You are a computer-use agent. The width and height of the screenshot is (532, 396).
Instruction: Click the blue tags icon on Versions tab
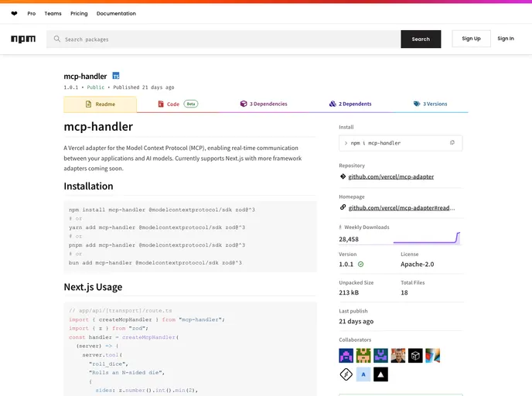417,104
